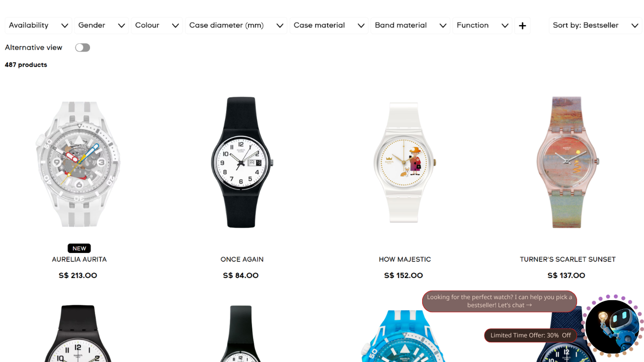Viewport: 644px width, 362px height.
Task: Expand the Gender filter dropdown
Action: tap(102, 25)
